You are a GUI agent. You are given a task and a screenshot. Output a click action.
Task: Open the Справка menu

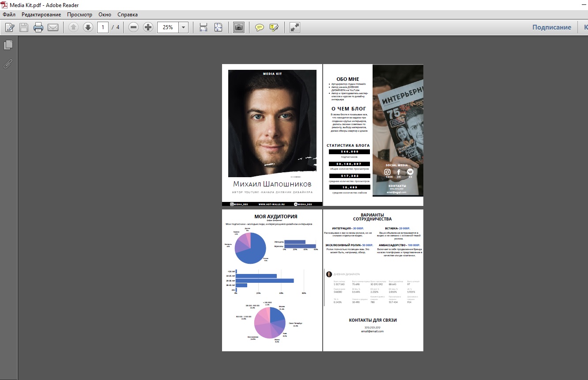128,15
